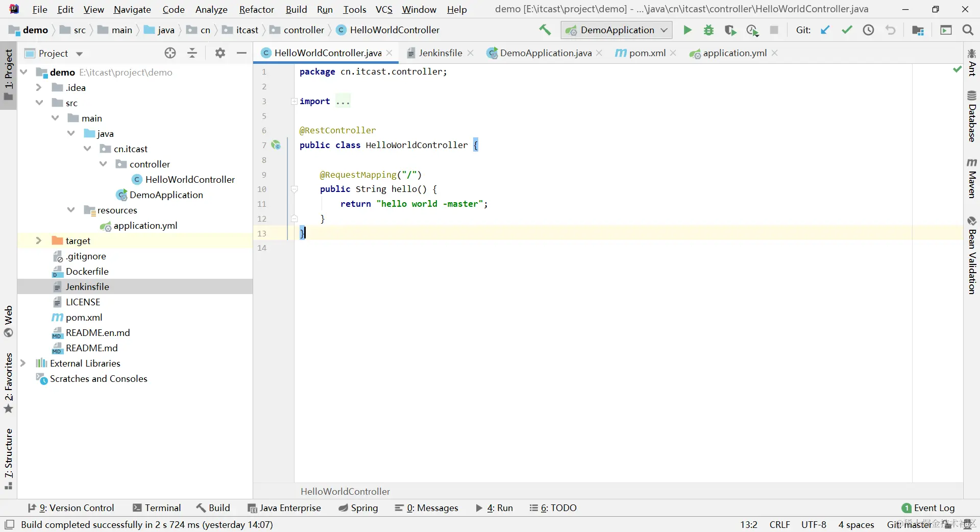Click the Stop process square icon
This screenshot has width=980, height=532.
774,30
